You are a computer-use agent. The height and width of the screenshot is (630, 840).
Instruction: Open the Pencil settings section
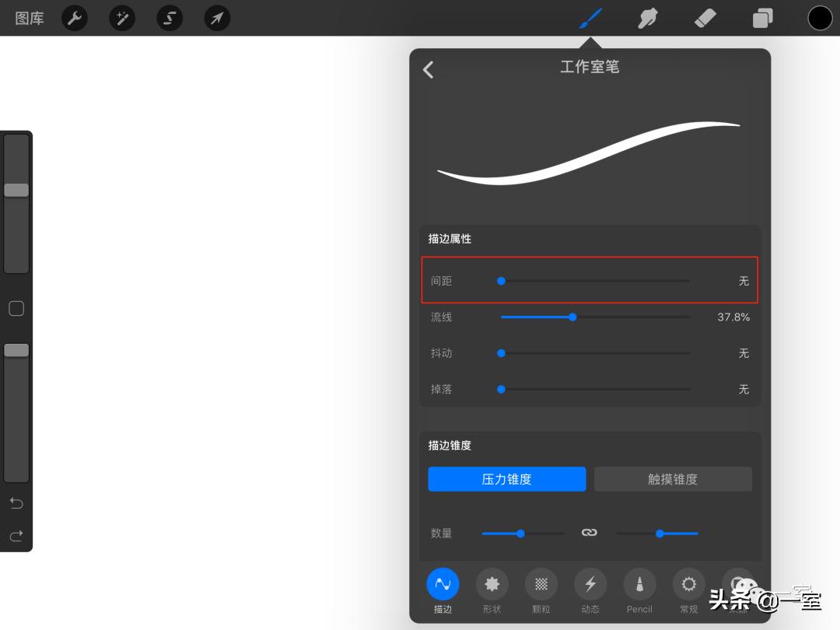point(639,591)
